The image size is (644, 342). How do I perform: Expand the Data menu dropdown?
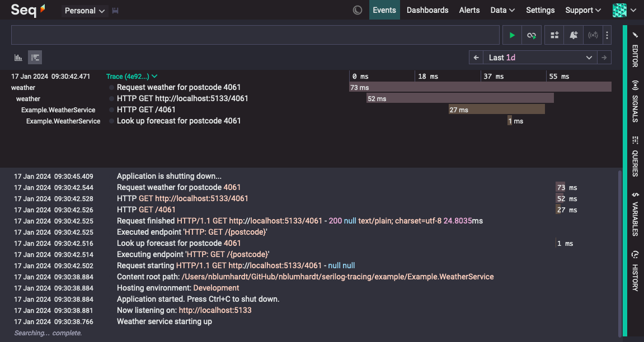(502, 10)
